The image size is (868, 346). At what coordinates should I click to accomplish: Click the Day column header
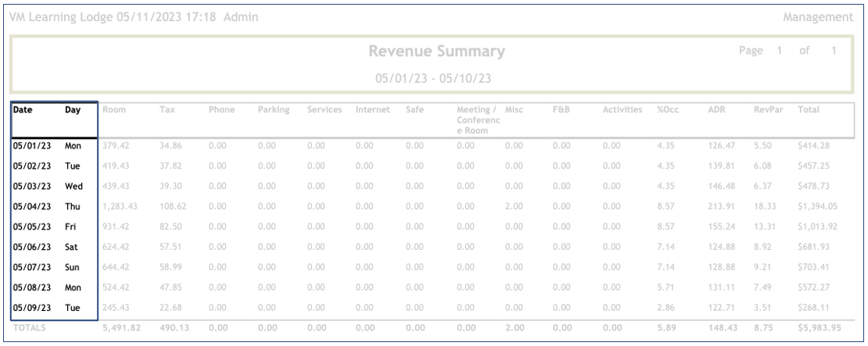(72, 111)
